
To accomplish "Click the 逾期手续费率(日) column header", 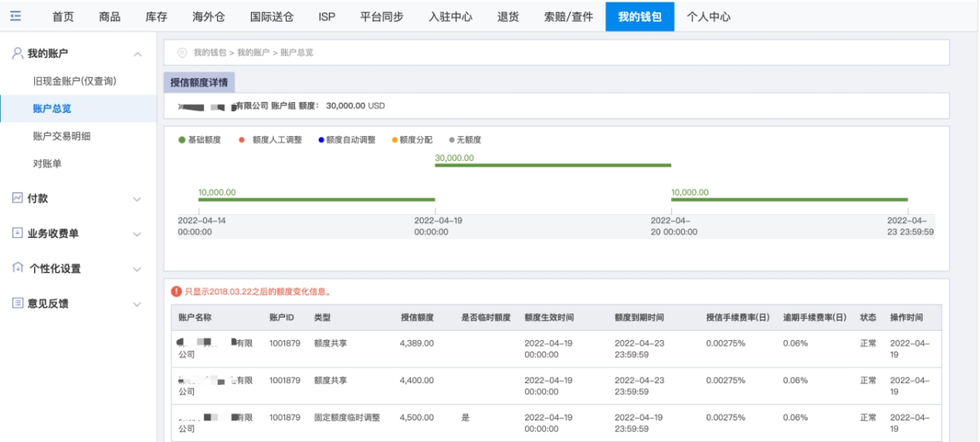I will point(815,318).
